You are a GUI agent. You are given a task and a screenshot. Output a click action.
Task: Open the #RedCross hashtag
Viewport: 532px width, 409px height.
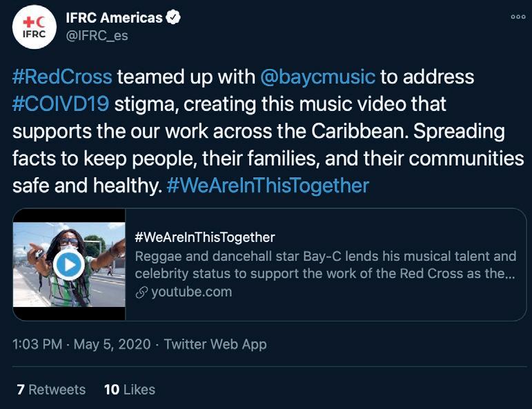point(62,76)
